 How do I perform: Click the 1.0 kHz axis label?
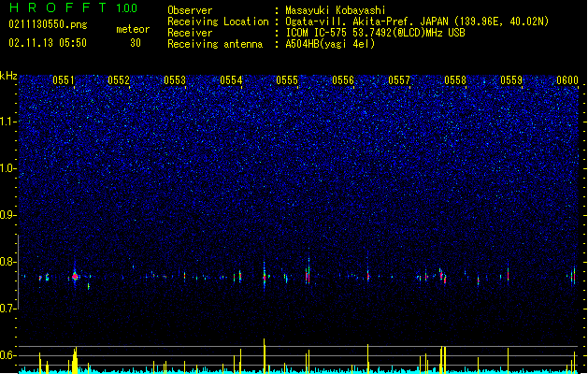click(7, 168)
